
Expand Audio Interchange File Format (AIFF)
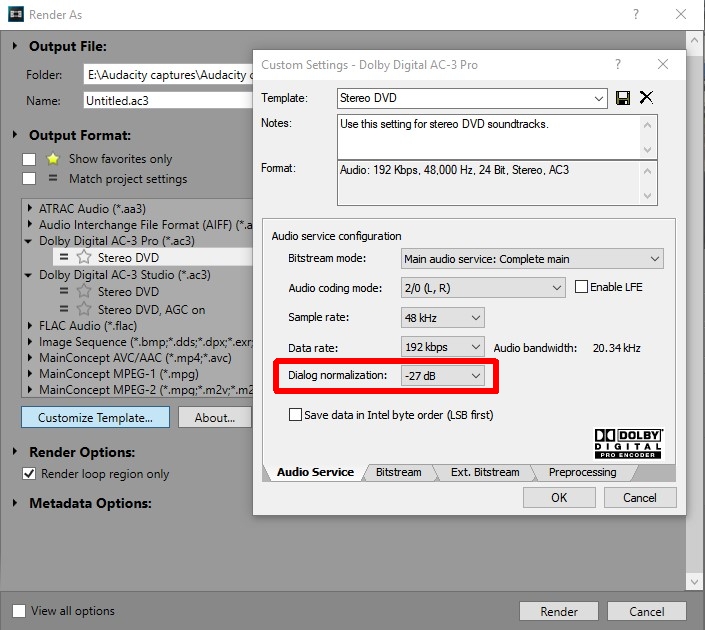[x=30, y=224]
